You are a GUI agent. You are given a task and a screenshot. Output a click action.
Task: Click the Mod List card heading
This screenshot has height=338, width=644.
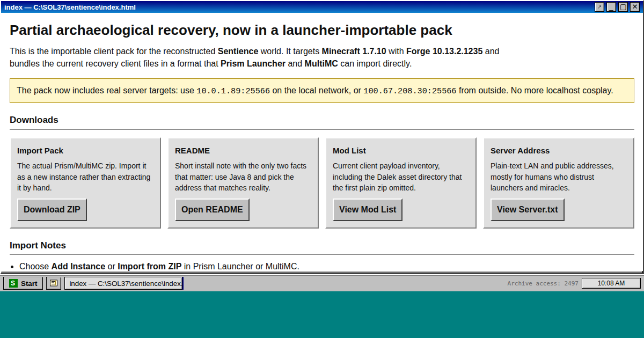349,151
